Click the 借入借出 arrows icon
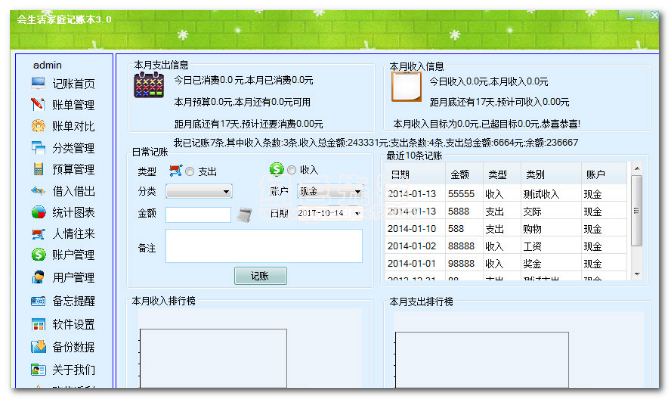Viewport: 670px width, 399px height. 38,191
